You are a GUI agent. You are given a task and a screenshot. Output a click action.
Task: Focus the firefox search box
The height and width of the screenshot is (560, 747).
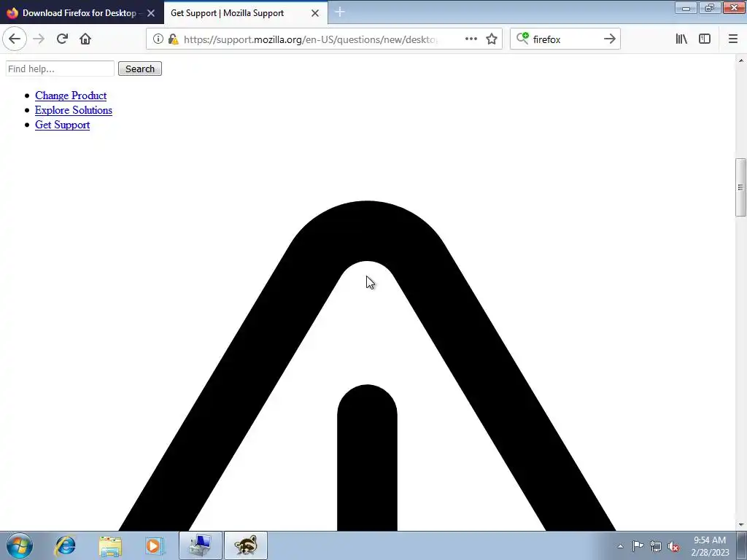(x=565, y=39)
